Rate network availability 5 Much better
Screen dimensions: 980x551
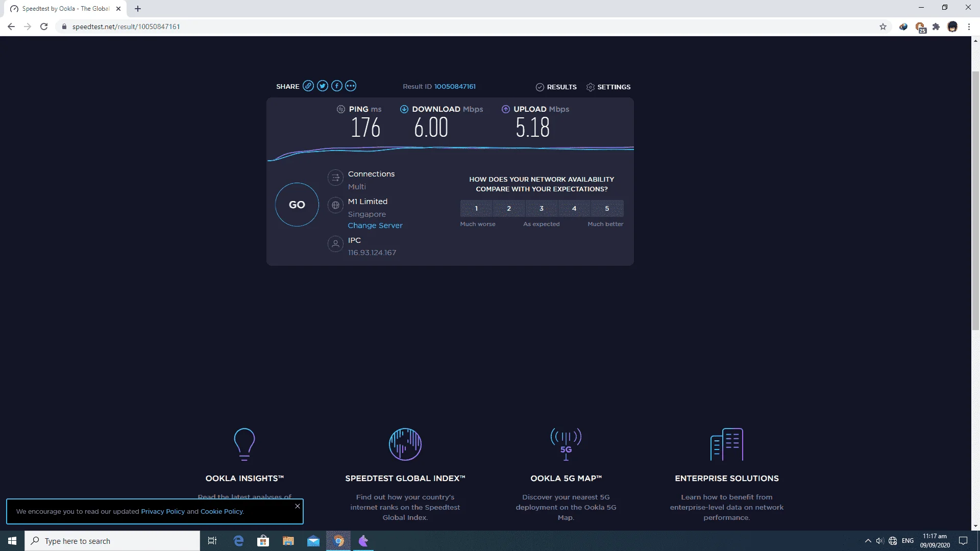pyautogui.click(x=607, y=208)
